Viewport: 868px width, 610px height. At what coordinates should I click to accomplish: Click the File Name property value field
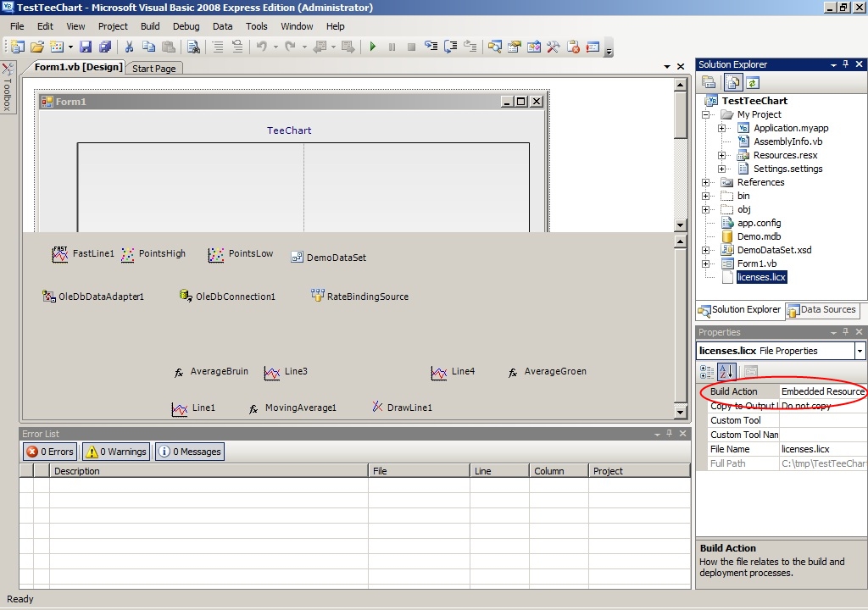tap(822, 449)
